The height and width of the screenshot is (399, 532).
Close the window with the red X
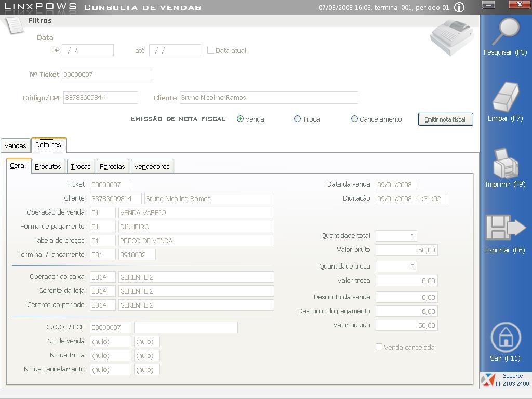coord(520,4)
